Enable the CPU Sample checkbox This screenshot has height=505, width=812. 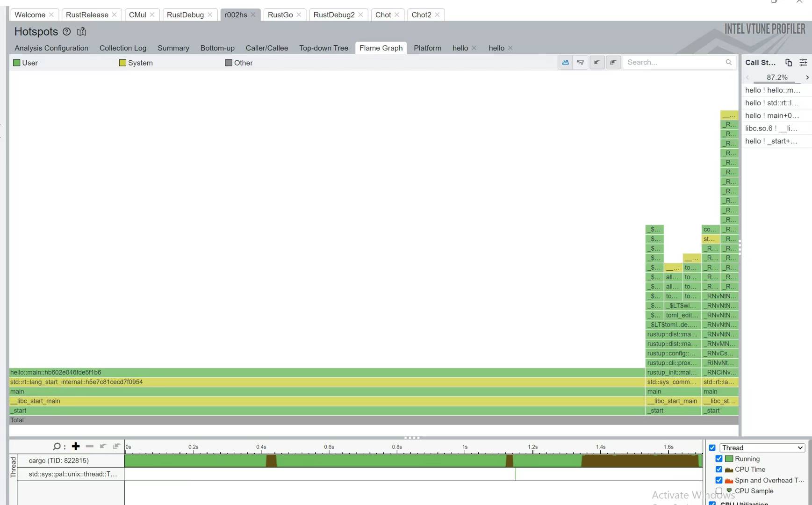(719, 491)
